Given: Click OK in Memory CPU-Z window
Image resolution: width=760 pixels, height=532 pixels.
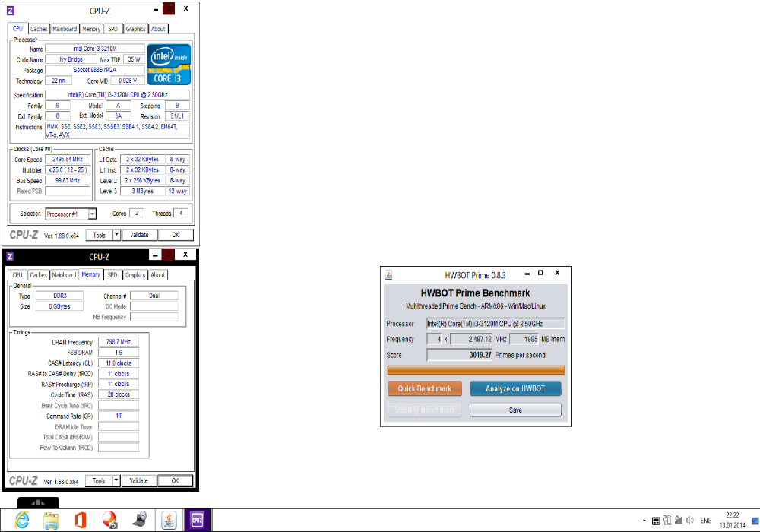Looking at the screenshot, I should (x=175, y=480).
